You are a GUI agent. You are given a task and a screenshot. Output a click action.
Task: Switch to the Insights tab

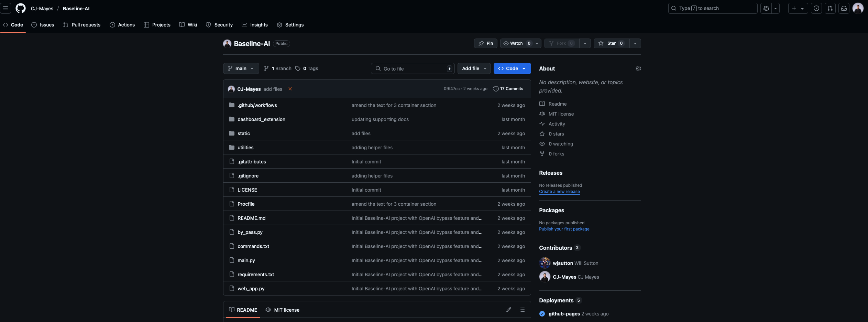(254, 25)
